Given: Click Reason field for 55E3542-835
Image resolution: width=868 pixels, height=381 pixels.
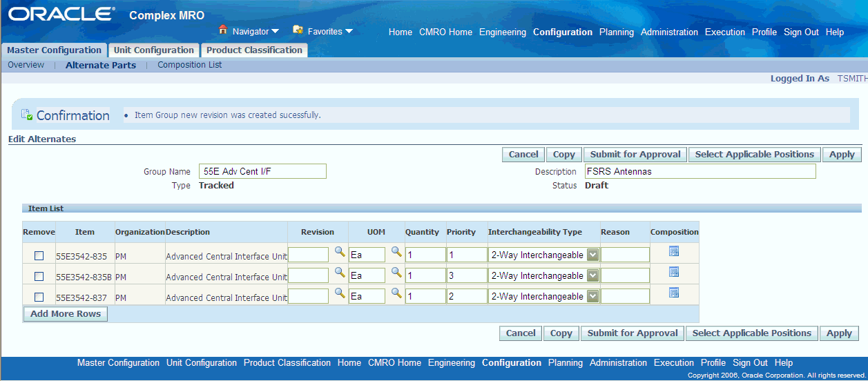Looking at the screenshot, I should [626, 255].
